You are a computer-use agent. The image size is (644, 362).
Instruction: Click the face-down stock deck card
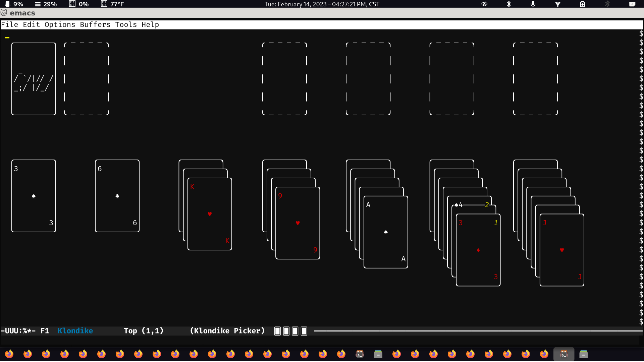click(34, 79)
